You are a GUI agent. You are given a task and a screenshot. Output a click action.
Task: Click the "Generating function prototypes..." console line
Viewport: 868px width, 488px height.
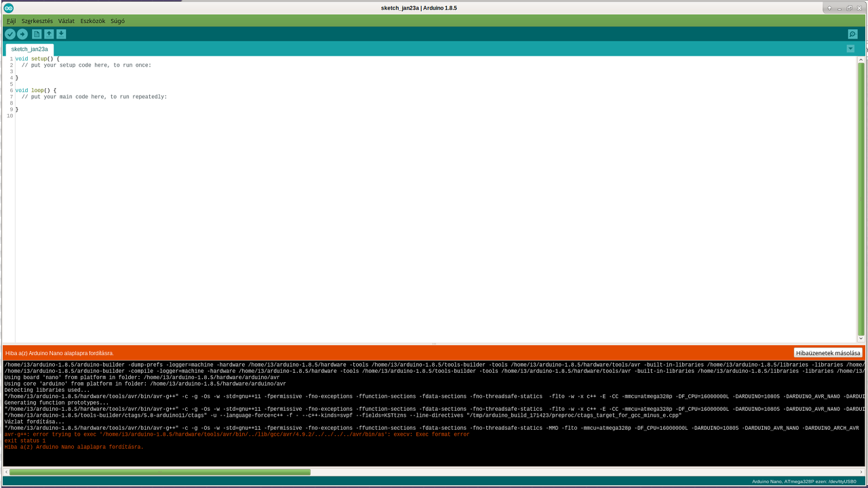point(56,403)
